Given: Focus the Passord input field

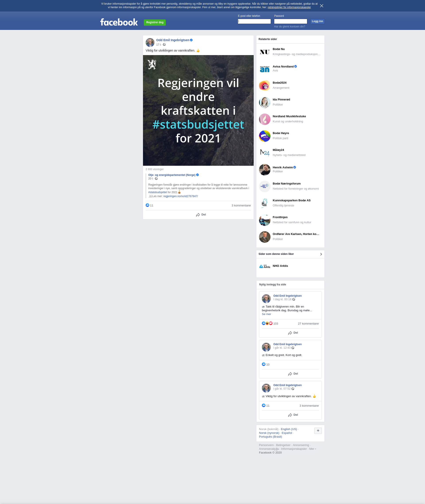Looking at the screenshot, I should (x=290, y=21).
